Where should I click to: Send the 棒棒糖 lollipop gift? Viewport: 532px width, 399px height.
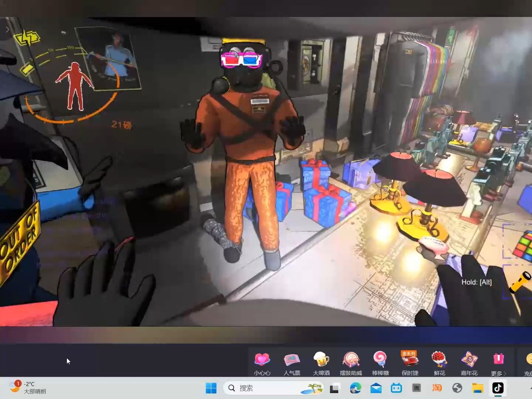(380, 363)
